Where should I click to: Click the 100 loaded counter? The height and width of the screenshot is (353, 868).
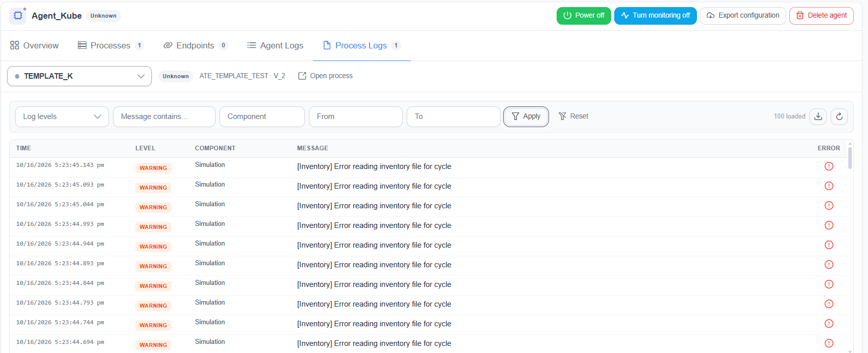[789, 116]
